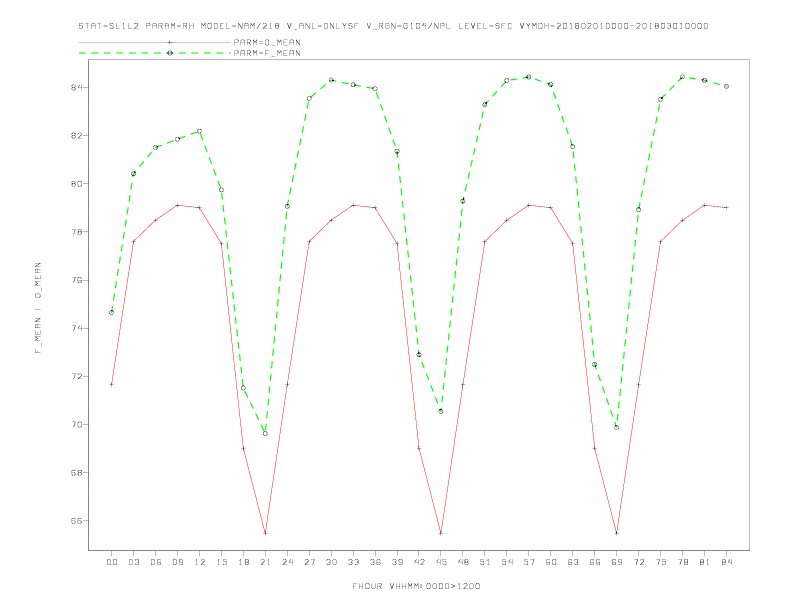Click the x-axis tick label 57
The image size is (792, 612).
point(529,562)
